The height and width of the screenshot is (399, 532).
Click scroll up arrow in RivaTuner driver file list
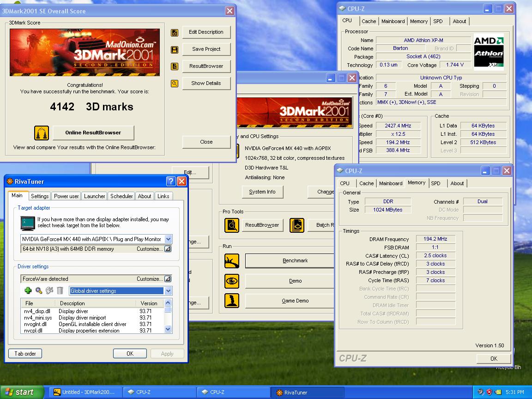[168, 302]
